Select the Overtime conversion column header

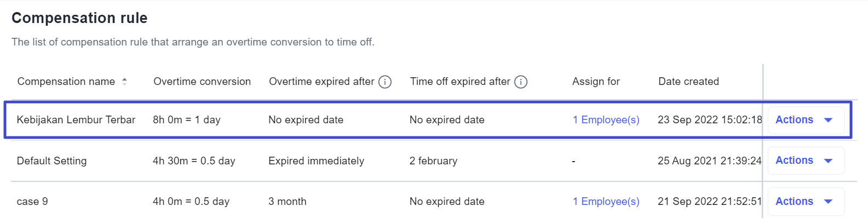tap(202, 82)
